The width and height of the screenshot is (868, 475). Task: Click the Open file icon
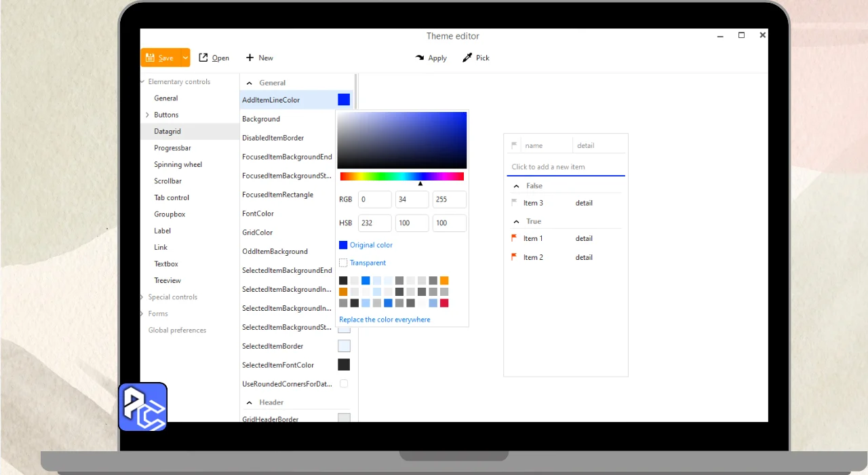click(x=203, y=58)
